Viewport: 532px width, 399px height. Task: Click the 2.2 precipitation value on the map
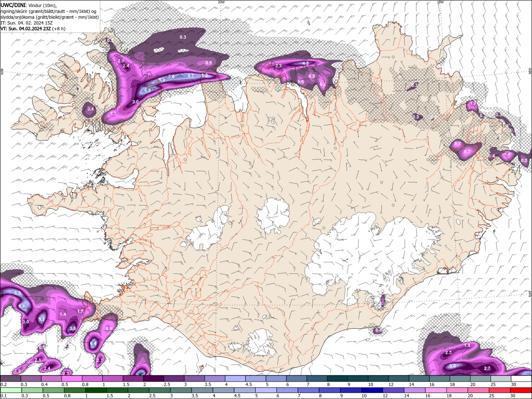coord(279,66)
